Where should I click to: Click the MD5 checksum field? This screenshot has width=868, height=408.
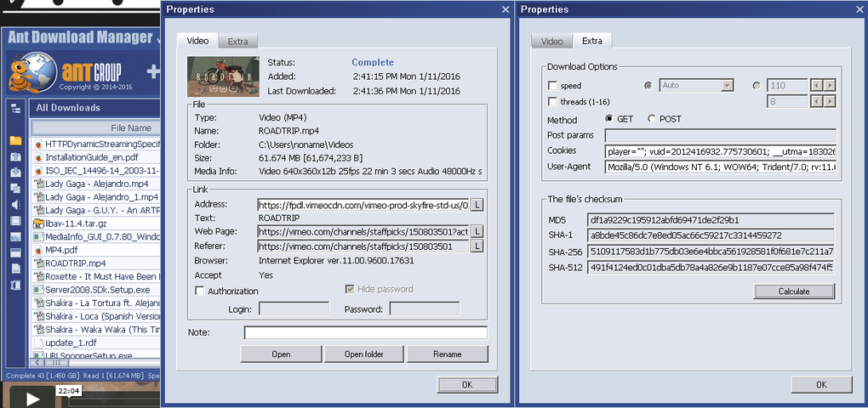(711, 219)
